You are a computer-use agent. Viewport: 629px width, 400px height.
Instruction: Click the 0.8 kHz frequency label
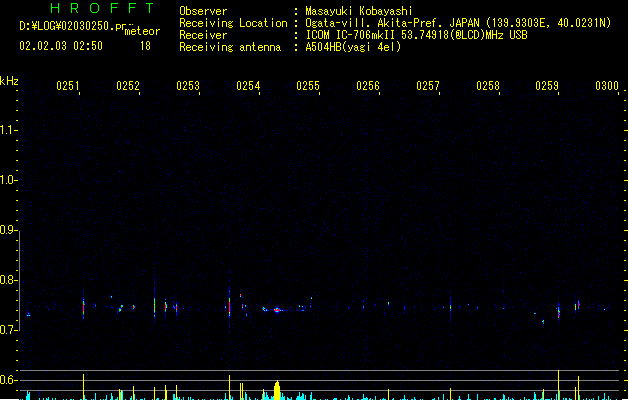tap(7, 280)
